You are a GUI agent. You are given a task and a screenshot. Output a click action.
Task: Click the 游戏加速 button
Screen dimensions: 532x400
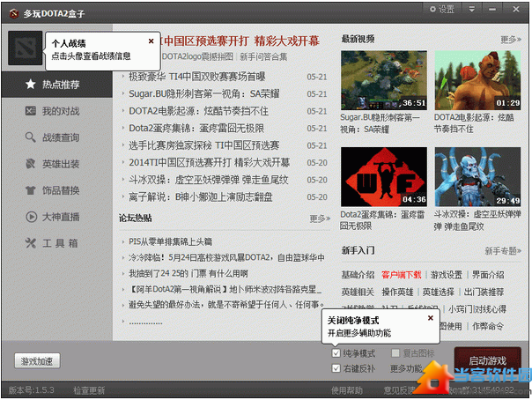37,361
